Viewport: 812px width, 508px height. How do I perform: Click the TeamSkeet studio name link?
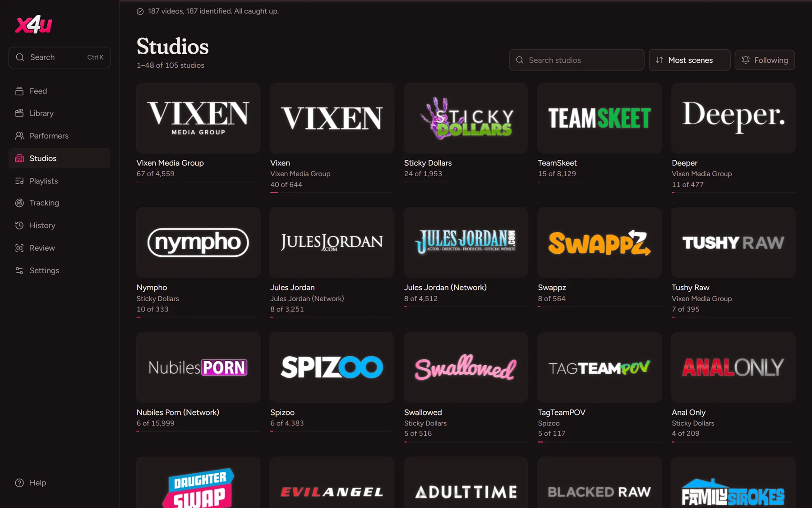coord(557,163)
